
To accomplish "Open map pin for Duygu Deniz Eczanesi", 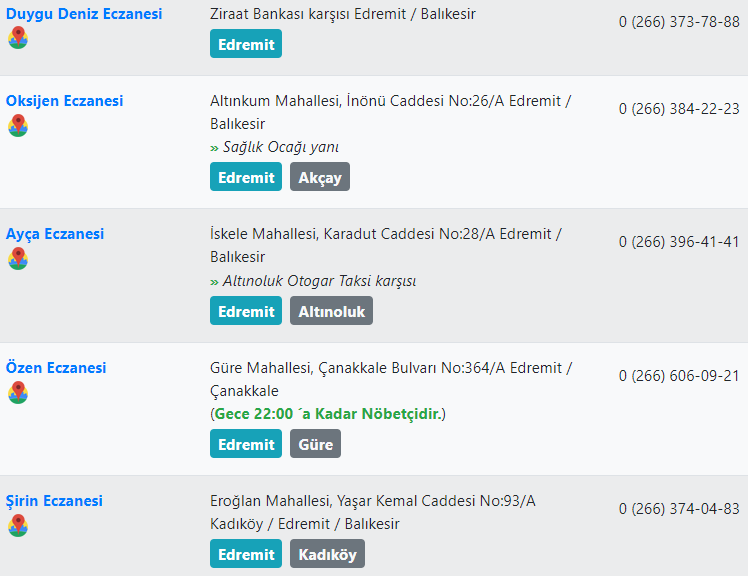I will (18, 38).
